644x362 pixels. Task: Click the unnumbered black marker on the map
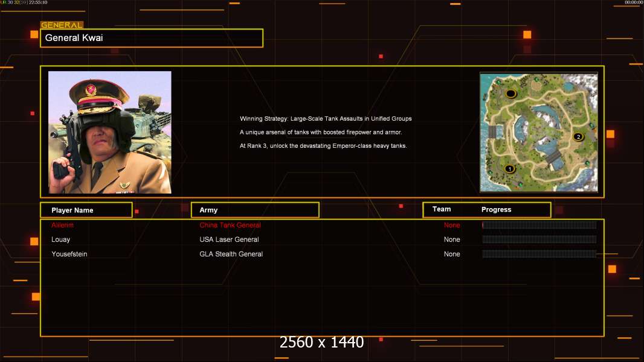click(x=510, y=94)
